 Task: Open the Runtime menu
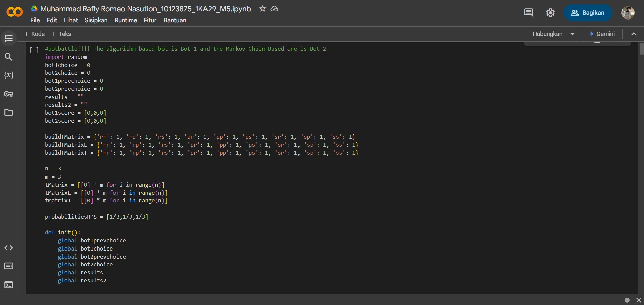point(126,20)
